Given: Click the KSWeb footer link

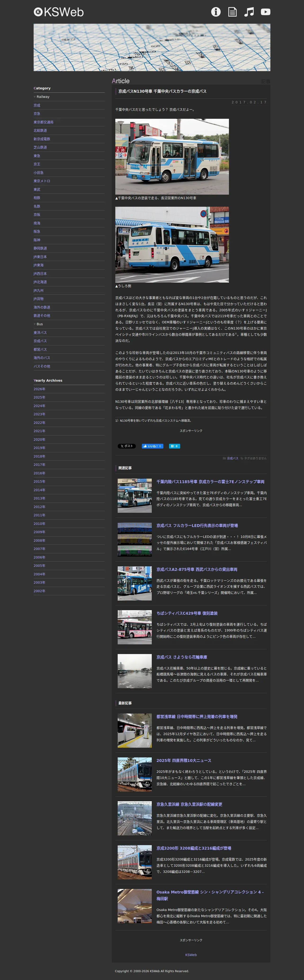Looking at the screenshot, I should (191, 954).
